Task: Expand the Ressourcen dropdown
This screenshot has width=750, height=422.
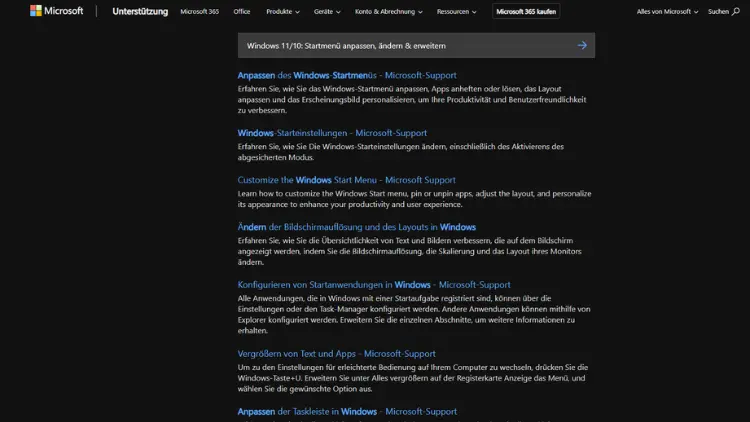Action: 456,11
